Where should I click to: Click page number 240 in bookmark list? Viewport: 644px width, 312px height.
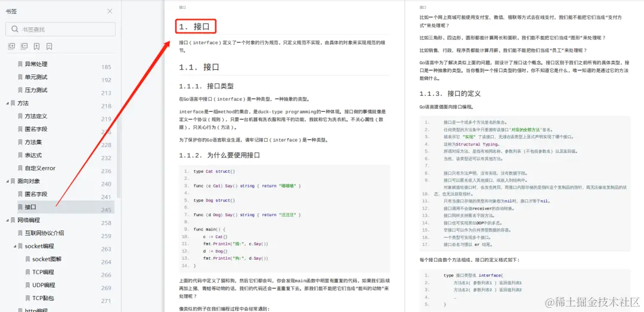[106, 184]
